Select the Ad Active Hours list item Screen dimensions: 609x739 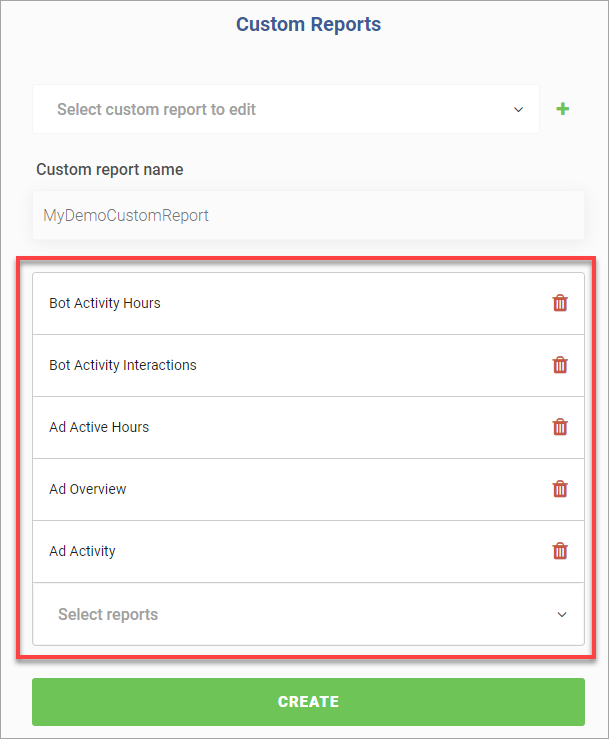(x=308, y=427)
